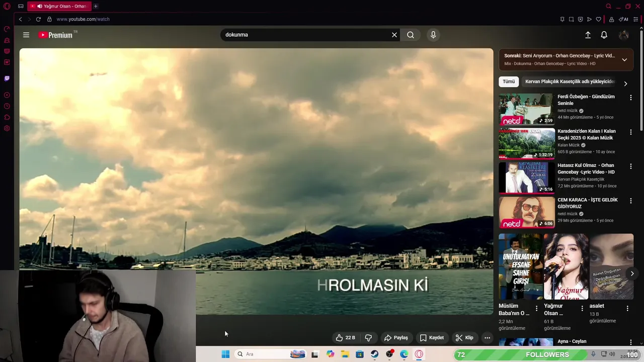Open options for 'Yağmur Olsan' short
The image size is (644, 362).
582,308
